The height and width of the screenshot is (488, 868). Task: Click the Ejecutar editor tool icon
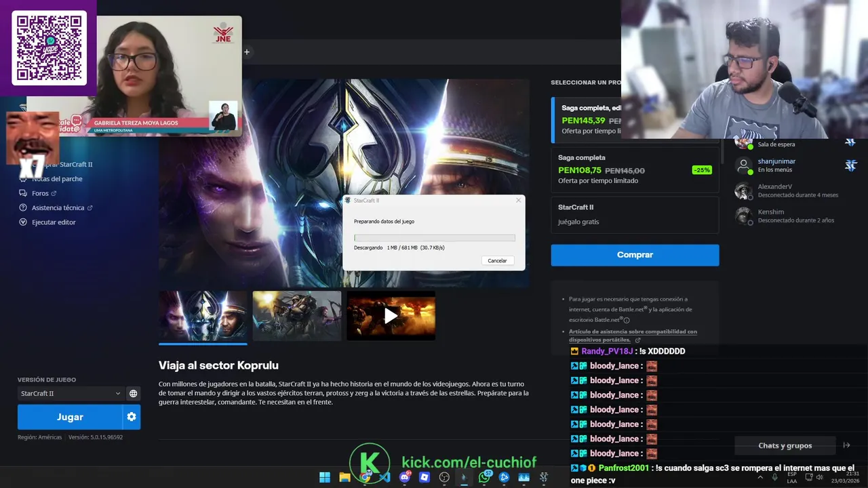tap(23, 222)
